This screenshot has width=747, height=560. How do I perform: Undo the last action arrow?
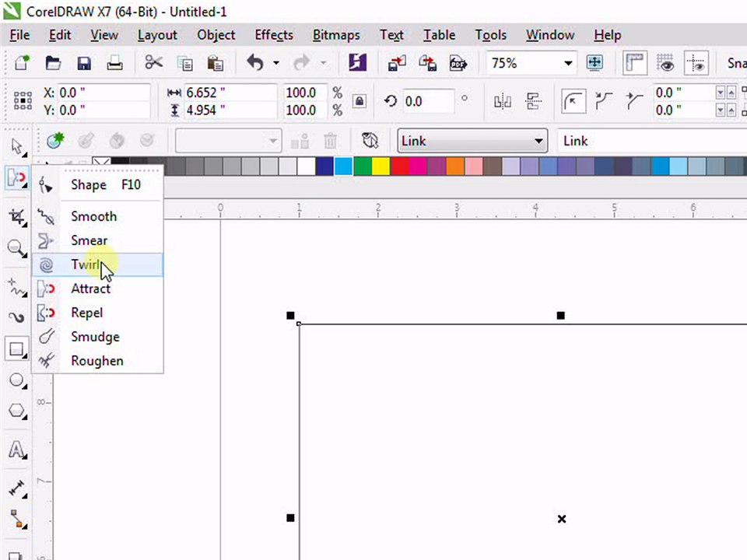pyautogui.click(x=255, y=62)
